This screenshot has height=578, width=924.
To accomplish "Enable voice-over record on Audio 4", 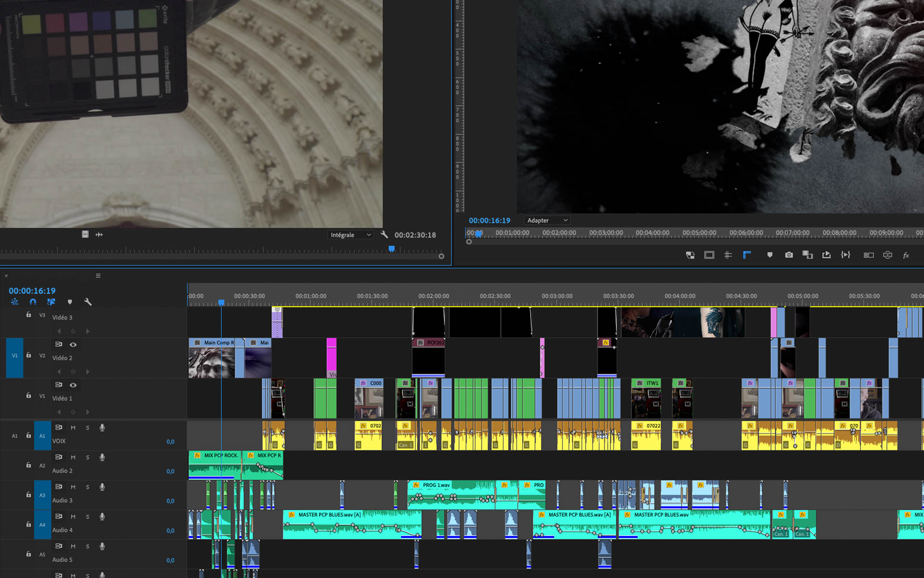I will tap(102, 517).
